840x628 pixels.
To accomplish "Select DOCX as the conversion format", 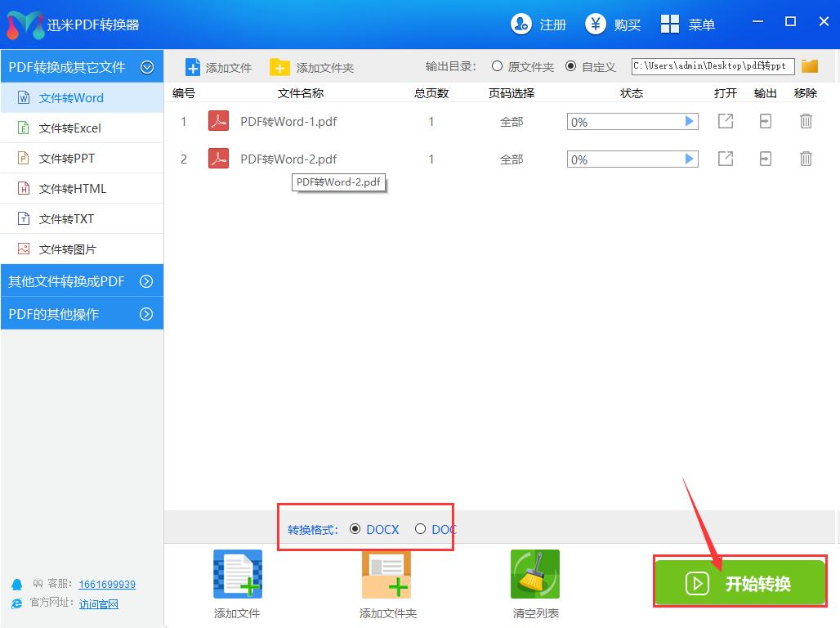I will (x=355, y=529).
